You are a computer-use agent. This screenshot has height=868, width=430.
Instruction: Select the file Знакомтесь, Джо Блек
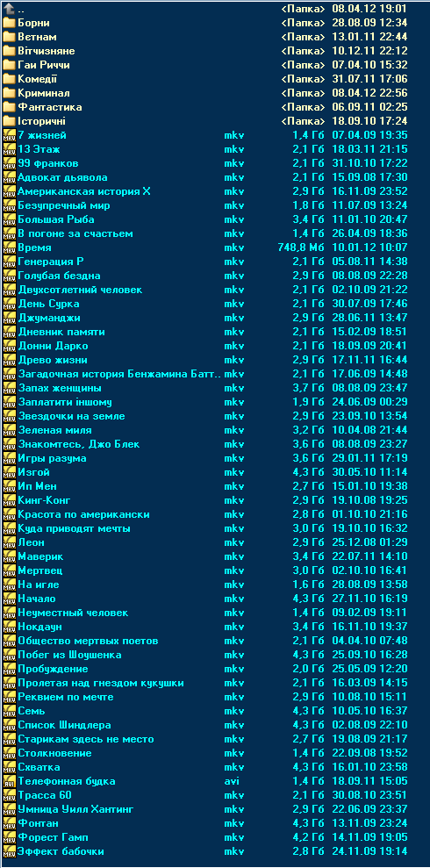79,444
